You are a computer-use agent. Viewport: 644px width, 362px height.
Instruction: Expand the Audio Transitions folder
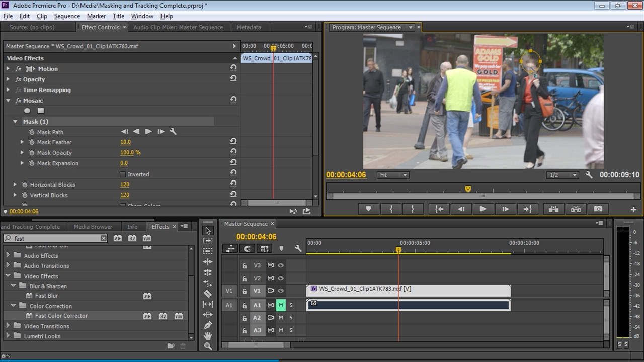[8, 265]
